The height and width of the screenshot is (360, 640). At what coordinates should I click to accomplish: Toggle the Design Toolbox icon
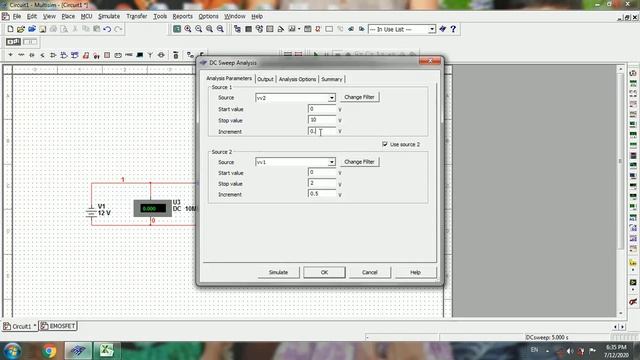coord(237,29)
